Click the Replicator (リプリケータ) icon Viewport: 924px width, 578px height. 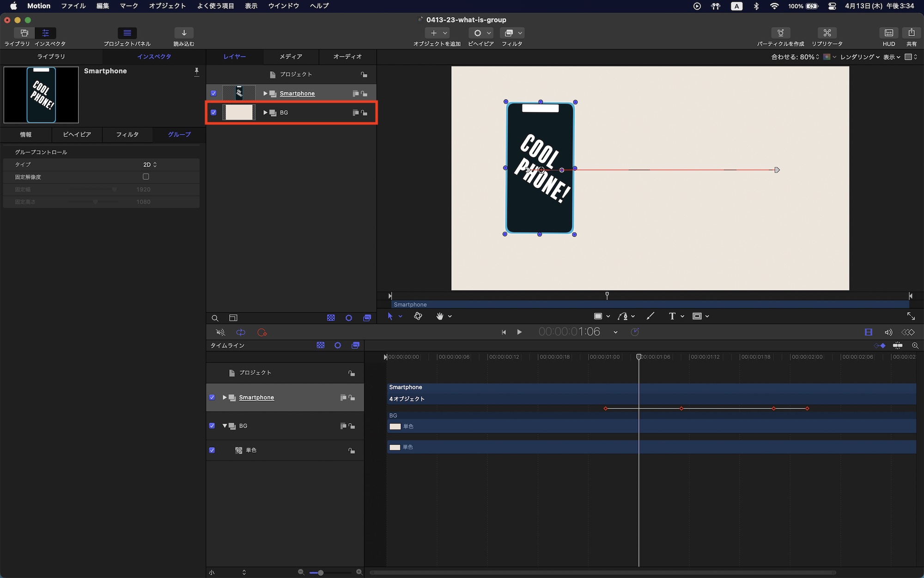coord(827,33)
